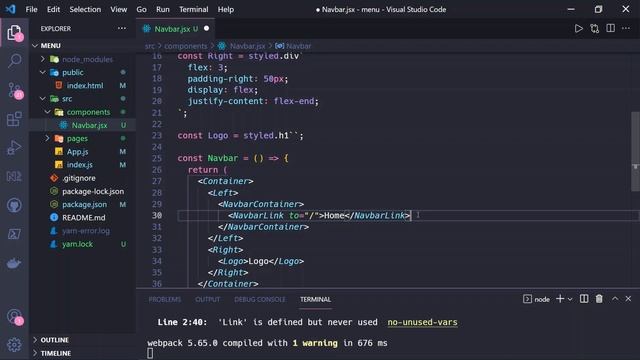Image resolution: width=640 pixels, height=360 pixels.
Task: Expand the node_modules folder
Action: point(43,59)
